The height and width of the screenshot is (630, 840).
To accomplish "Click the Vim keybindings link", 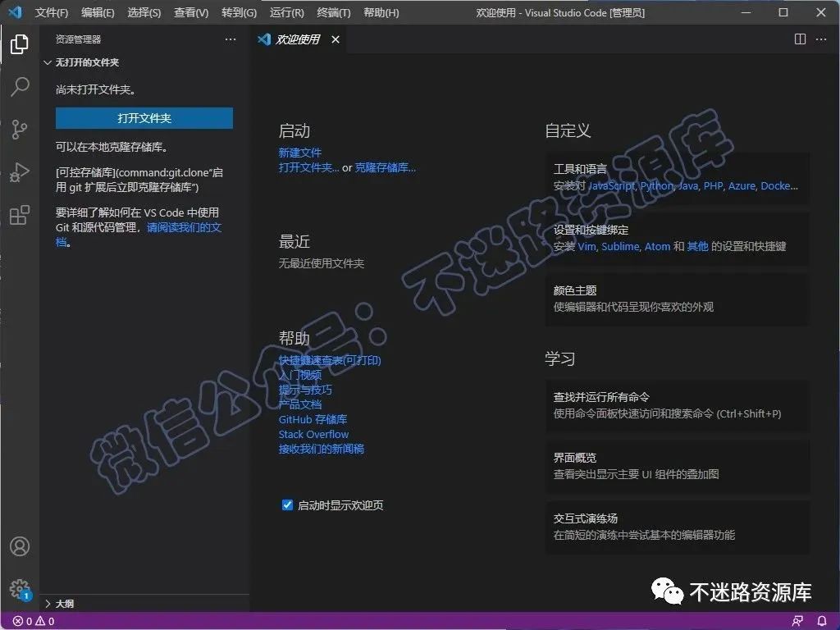I will click(x=587, y=246).
